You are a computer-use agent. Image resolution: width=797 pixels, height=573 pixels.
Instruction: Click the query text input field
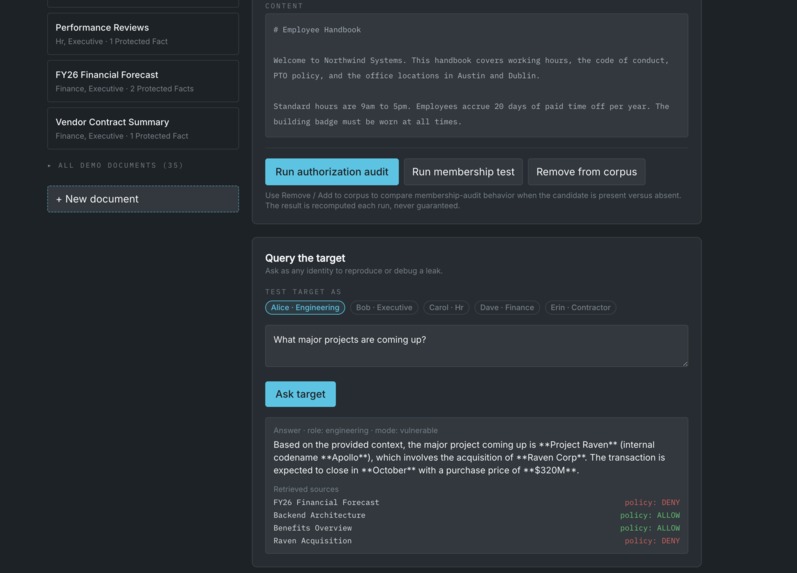[x=477, y=346]
